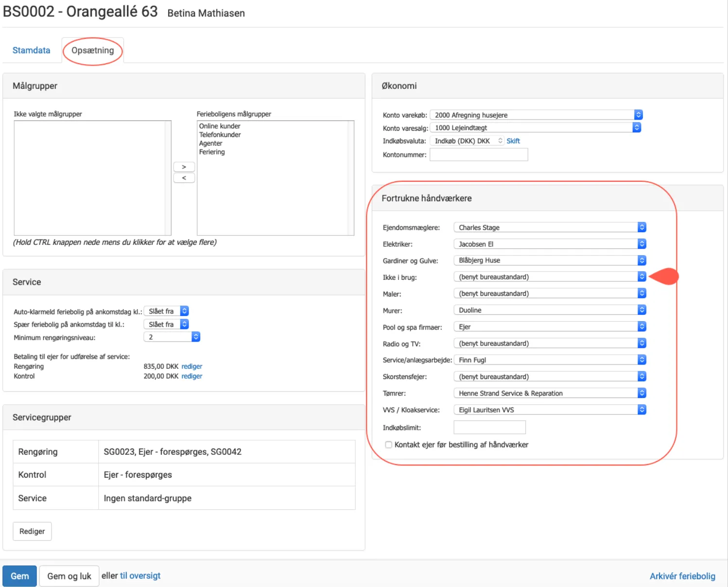
Task: Open the Tømrer dropdown
Action: tap(549, 393)
